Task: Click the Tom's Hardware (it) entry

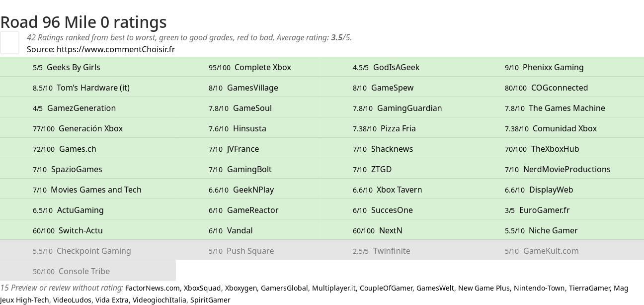Action: (x=93, y=88)
